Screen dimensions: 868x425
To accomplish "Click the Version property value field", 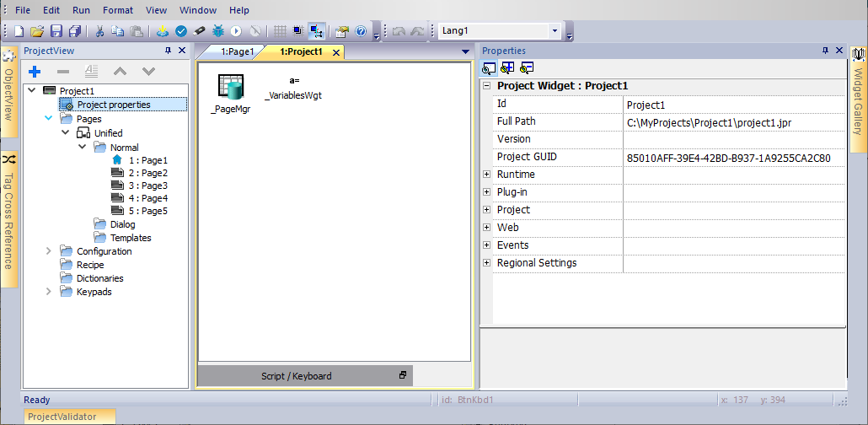I will (x=734, y=138).
